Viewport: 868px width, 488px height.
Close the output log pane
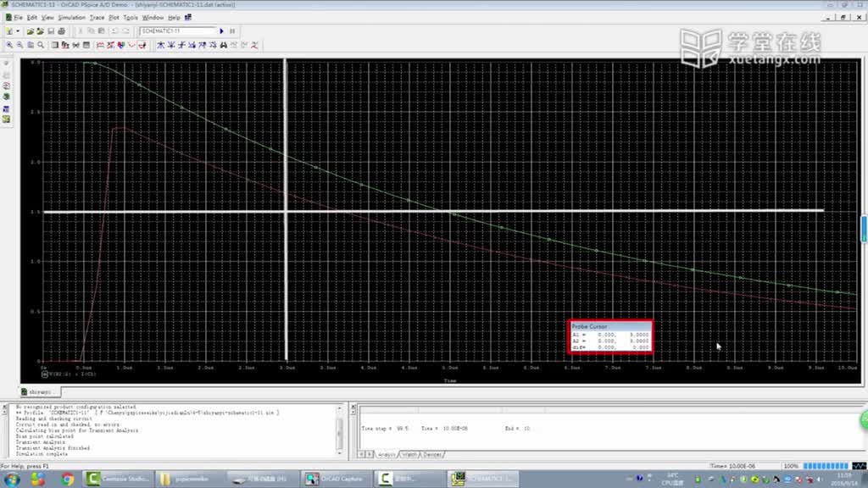(4, 408)
